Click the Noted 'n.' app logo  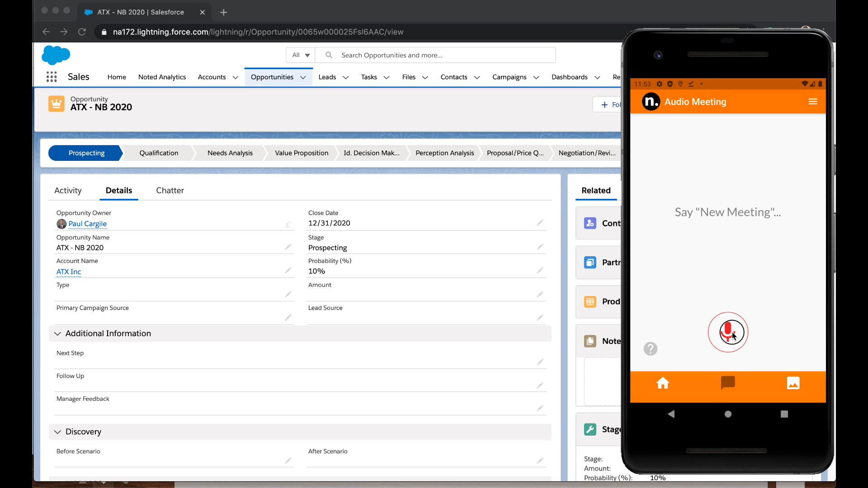tap(651, 102)
